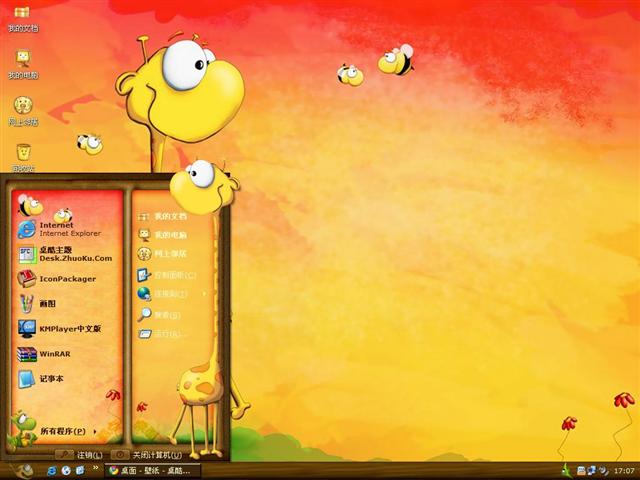Click the 17:07 system tray clock
Screen dimensions: 640x480
point(624,470)
